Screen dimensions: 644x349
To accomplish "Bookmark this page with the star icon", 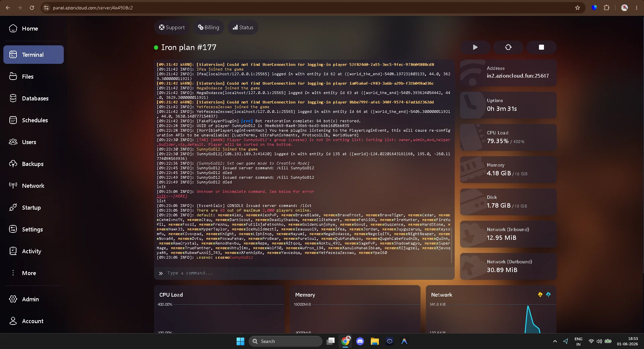I will point(578,8).
